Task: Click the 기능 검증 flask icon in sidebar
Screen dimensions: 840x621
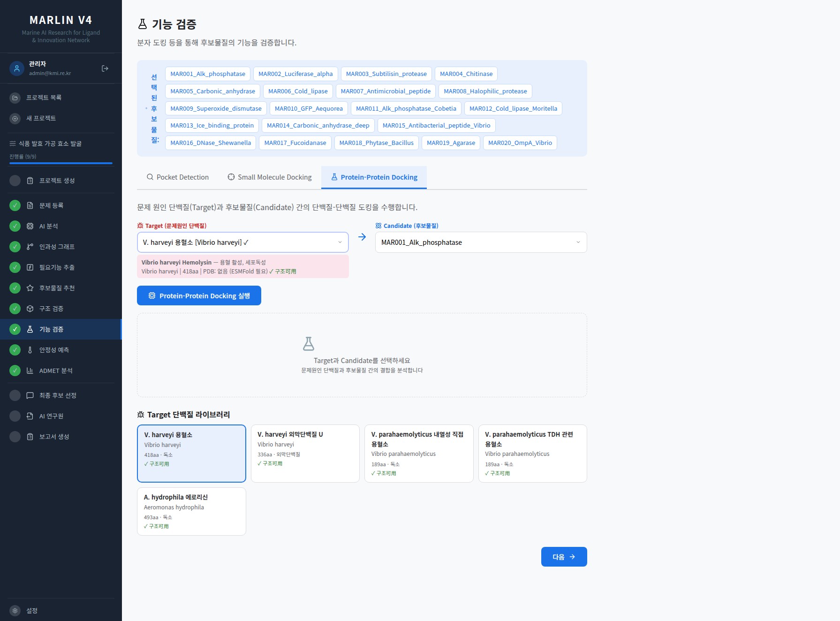Action: (30, 329)
